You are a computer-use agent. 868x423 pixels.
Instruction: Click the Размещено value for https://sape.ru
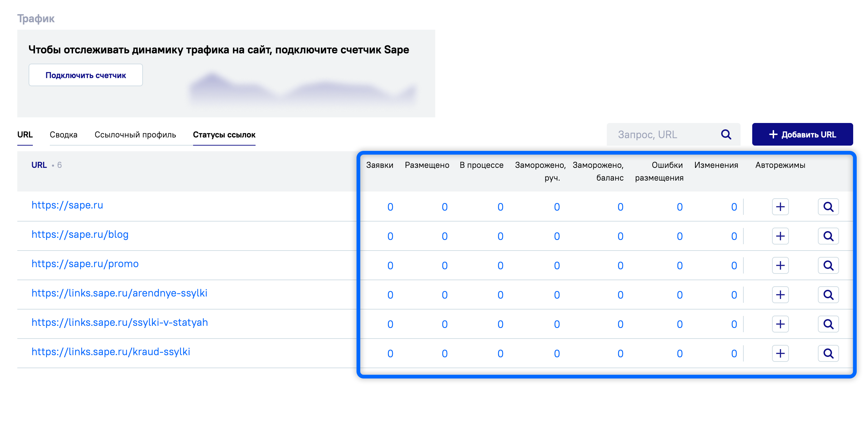click(x=444, y=207)
